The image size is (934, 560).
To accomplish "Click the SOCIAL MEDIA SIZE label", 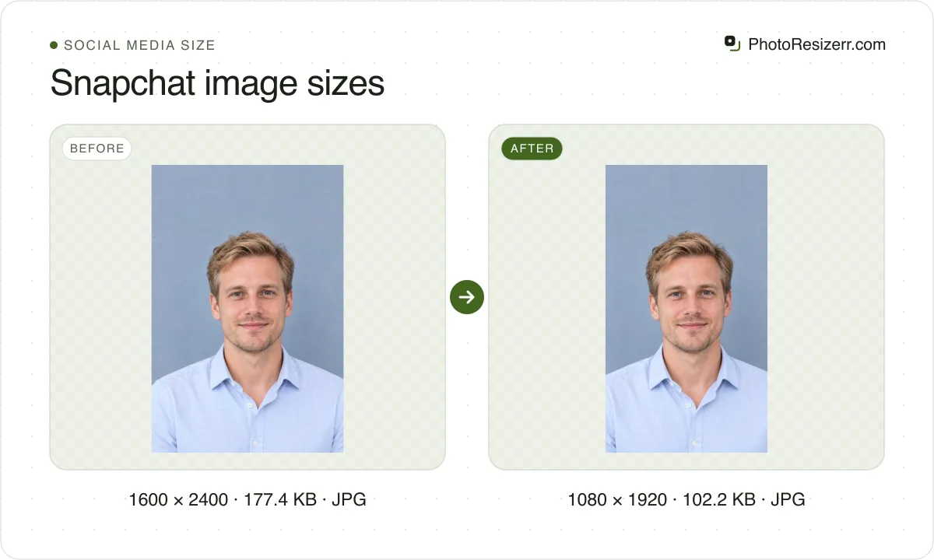I will 139,45.
